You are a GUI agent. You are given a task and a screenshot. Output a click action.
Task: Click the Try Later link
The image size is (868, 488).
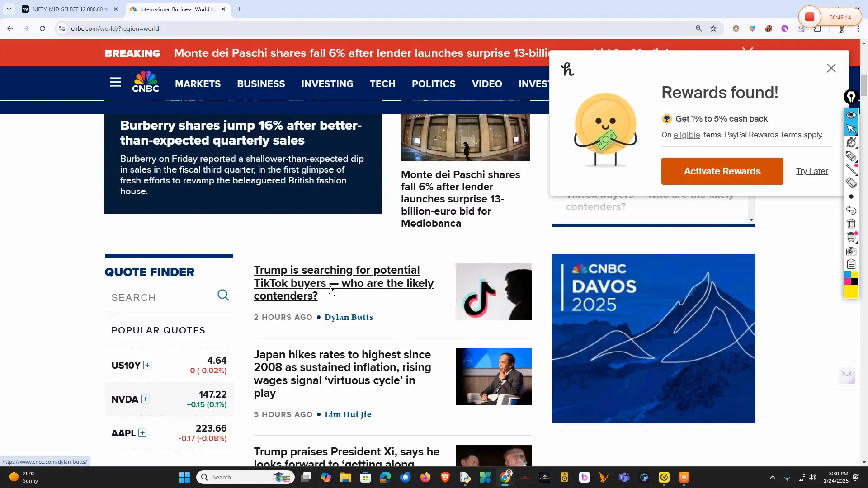click(812, 171)
